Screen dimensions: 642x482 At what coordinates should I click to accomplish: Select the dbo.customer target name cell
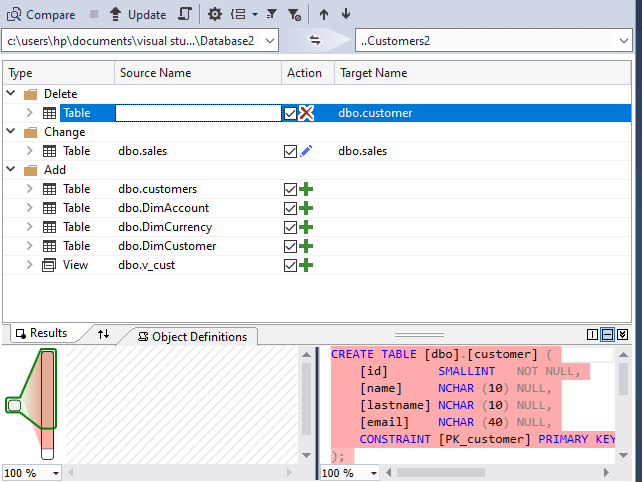click(x=483, y=113)
